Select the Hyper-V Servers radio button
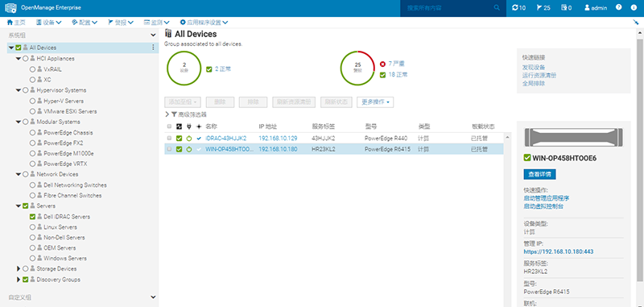The width and height of the screenshot is (644, 307). [32, 101]
